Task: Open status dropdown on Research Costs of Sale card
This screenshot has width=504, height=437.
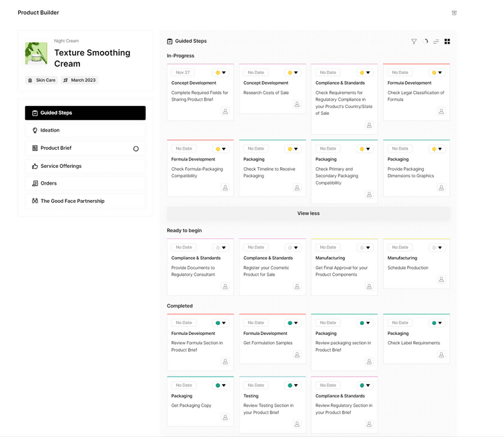Action: tap(293, 72)
